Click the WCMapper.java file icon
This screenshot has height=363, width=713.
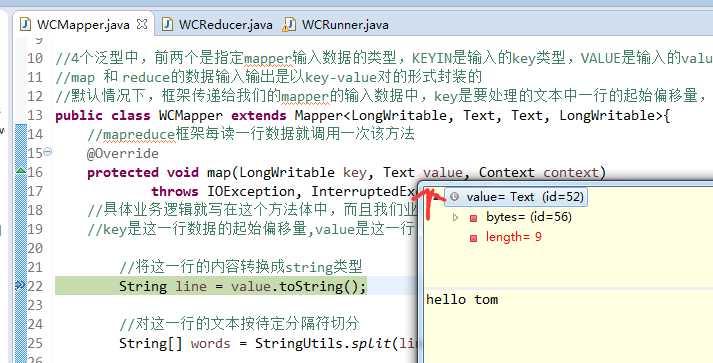(x=26, y=24)
